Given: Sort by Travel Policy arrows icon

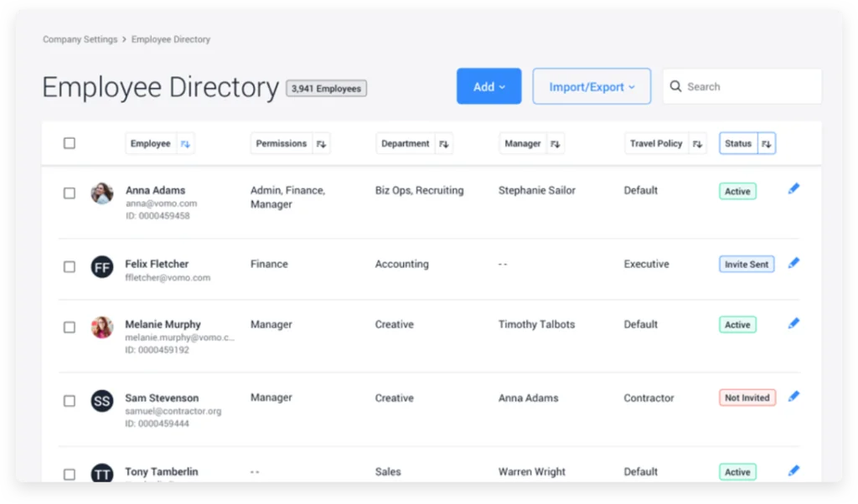Looking at the screenshot, I should tap(697, 144).
